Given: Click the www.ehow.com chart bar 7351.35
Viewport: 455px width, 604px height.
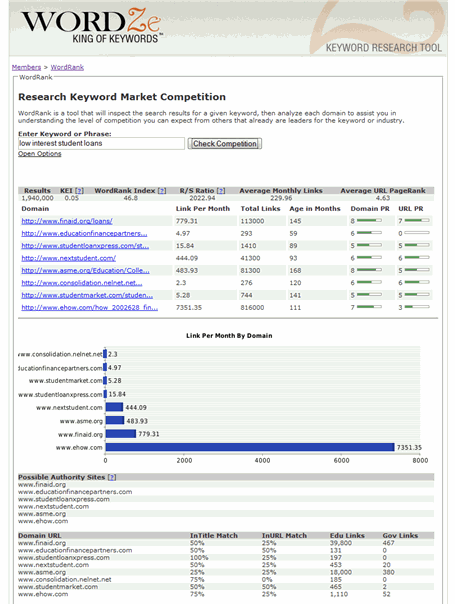Looking at the screenshot, I should pos(250,447).
